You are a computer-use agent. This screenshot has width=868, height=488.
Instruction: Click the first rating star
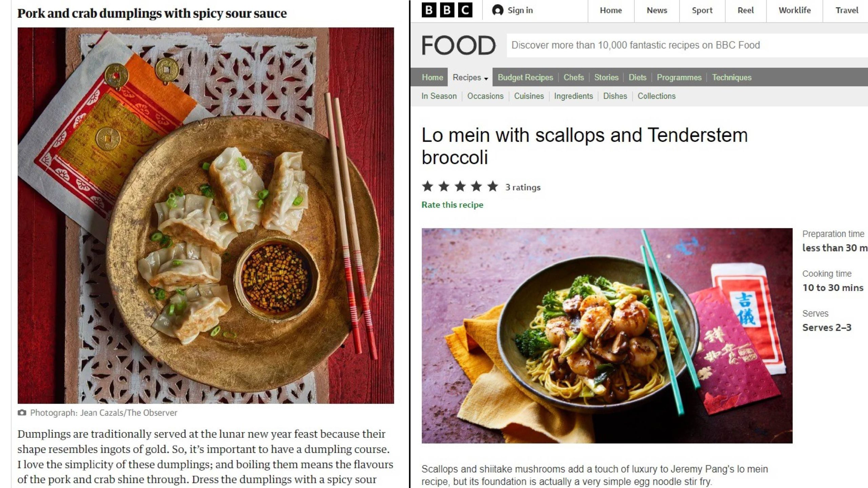428,187
